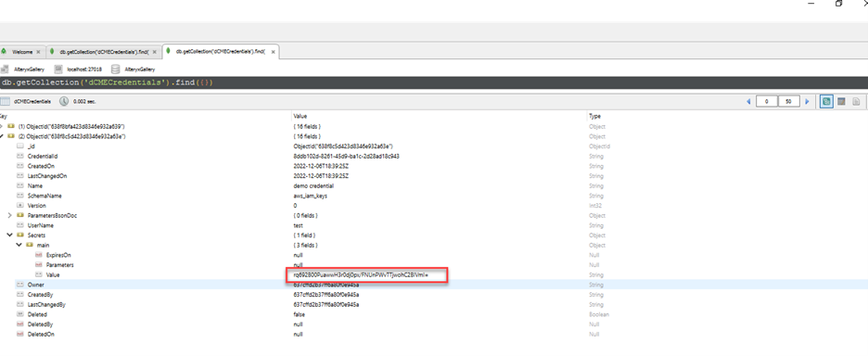Expand the ParametersBsonDoc node

(9, 215)
